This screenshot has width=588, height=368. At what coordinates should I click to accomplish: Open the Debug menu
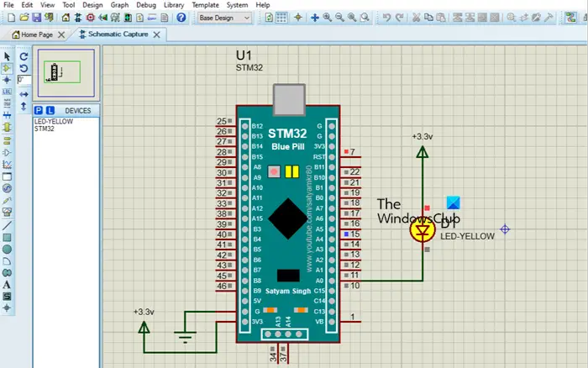(146, 5)
